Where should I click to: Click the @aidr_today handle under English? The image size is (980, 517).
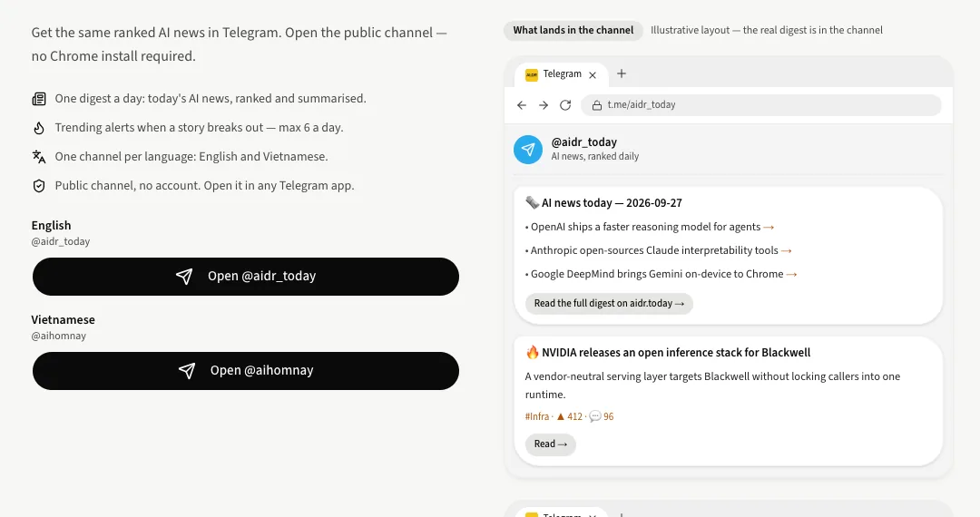(x=61, y=241)
